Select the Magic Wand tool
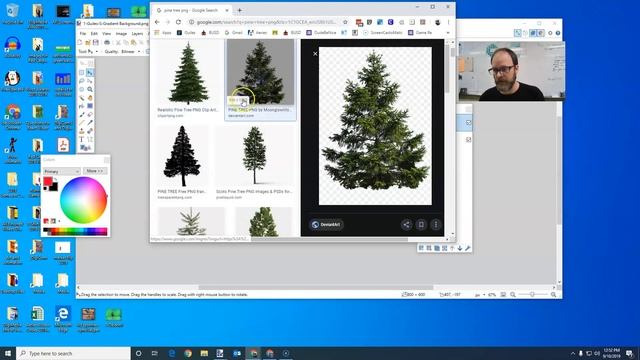The image size is (640, 360). [x=82, y=98]
